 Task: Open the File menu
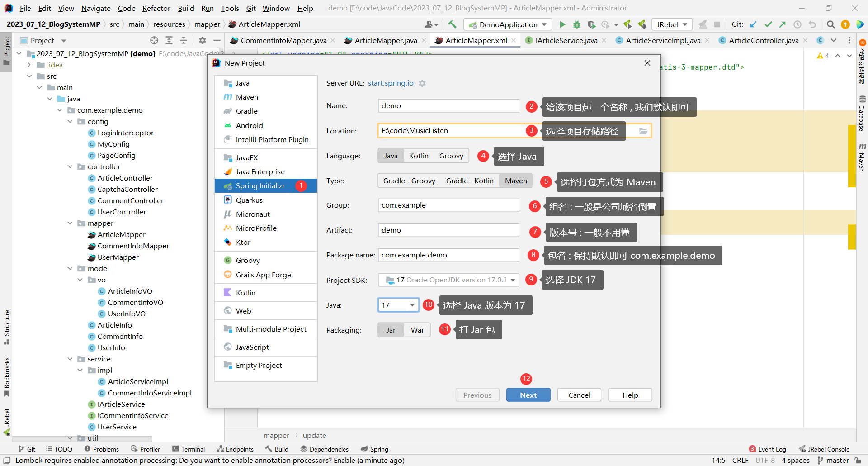(25, 8)
